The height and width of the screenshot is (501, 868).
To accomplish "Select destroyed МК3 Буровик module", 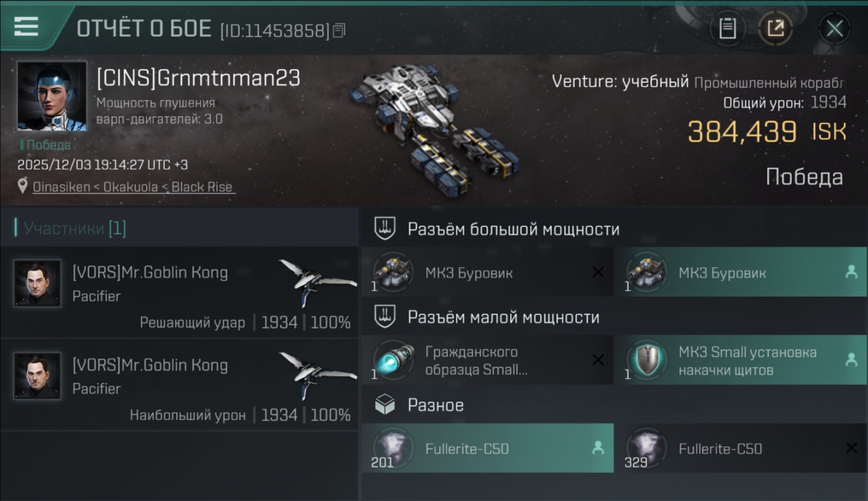I will click(487, 273).
